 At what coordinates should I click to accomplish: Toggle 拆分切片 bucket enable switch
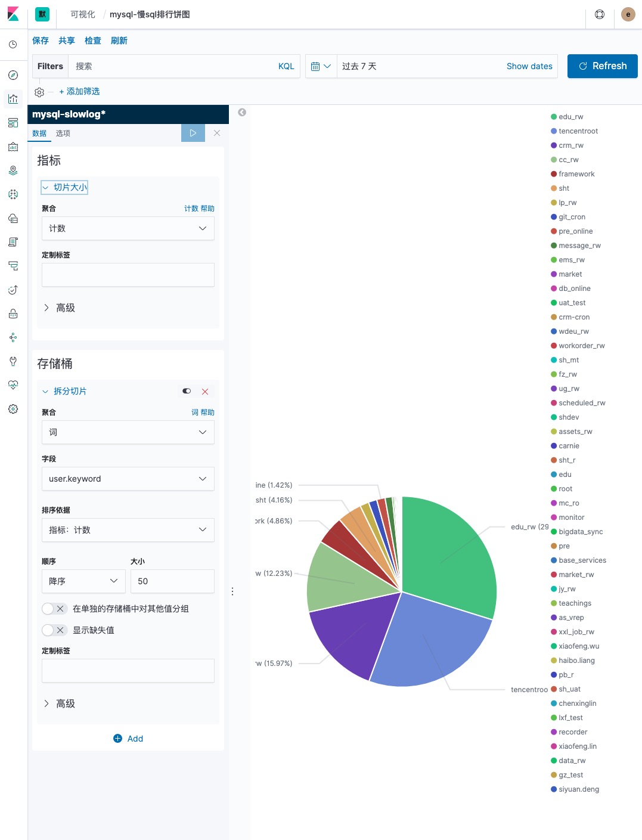[187, 391]
